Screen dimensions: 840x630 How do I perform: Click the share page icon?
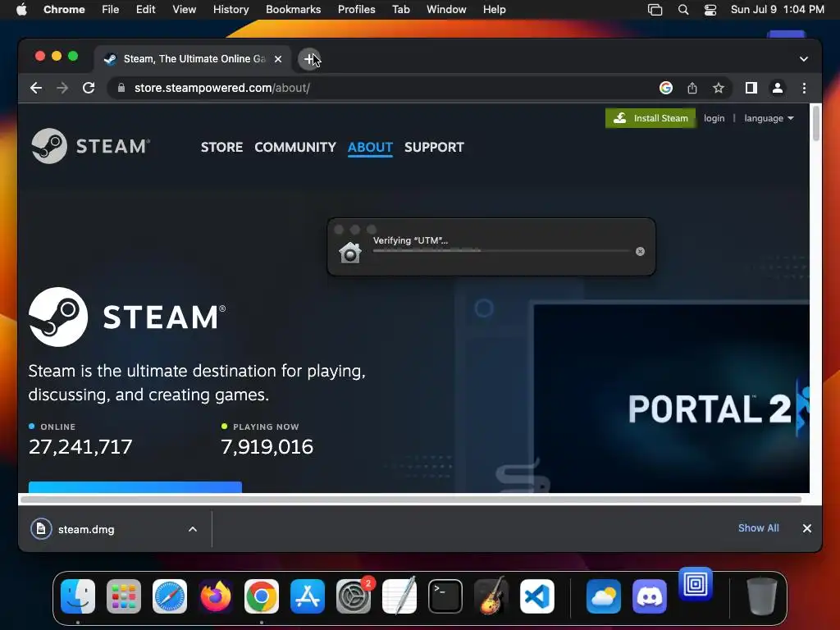pos(692,88)
